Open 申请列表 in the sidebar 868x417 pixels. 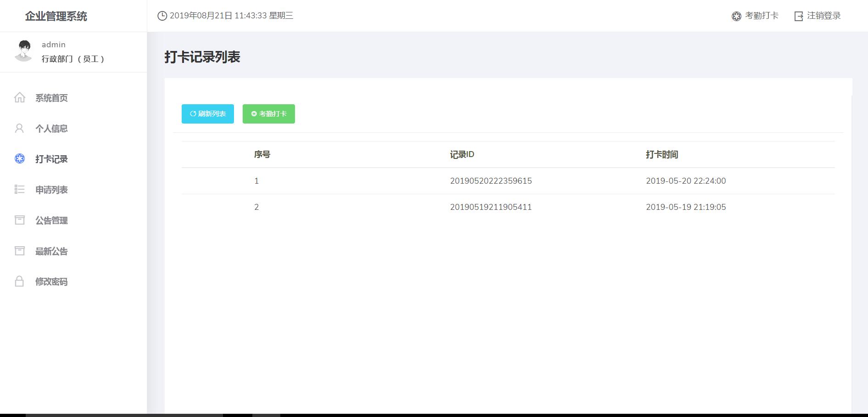click(x=51, y=190)
